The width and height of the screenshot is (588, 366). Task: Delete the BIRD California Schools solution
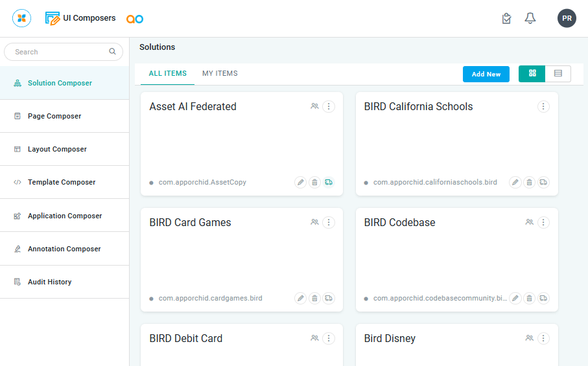click(529, 183)
